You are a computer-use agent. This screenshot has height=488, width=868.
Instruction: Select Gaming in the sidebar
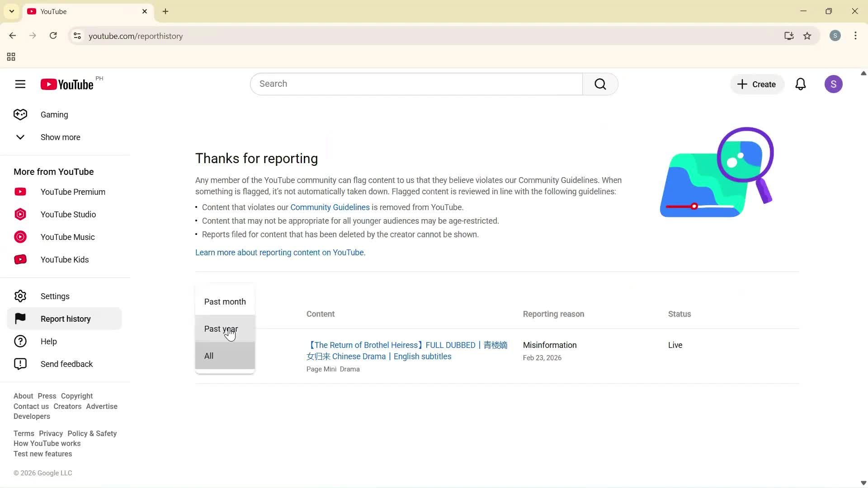pos(53,114)
